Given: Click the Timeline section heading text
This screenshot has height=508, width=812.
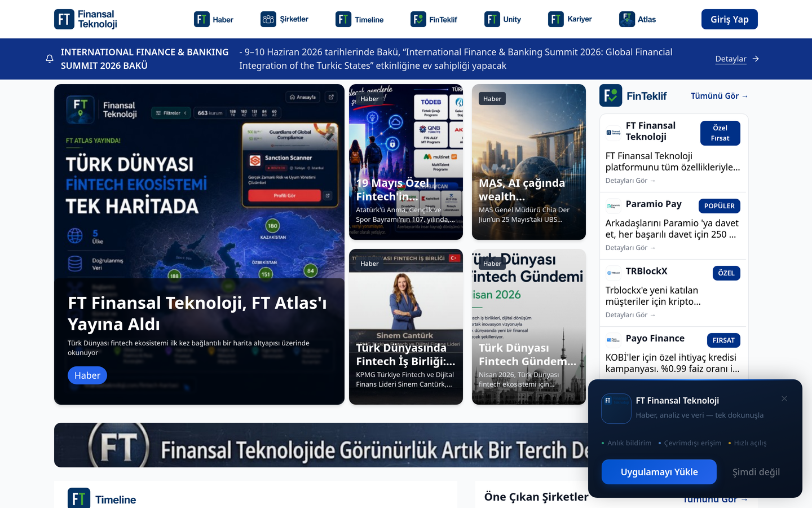Looking at the screenshot, I should coord(116,500).
